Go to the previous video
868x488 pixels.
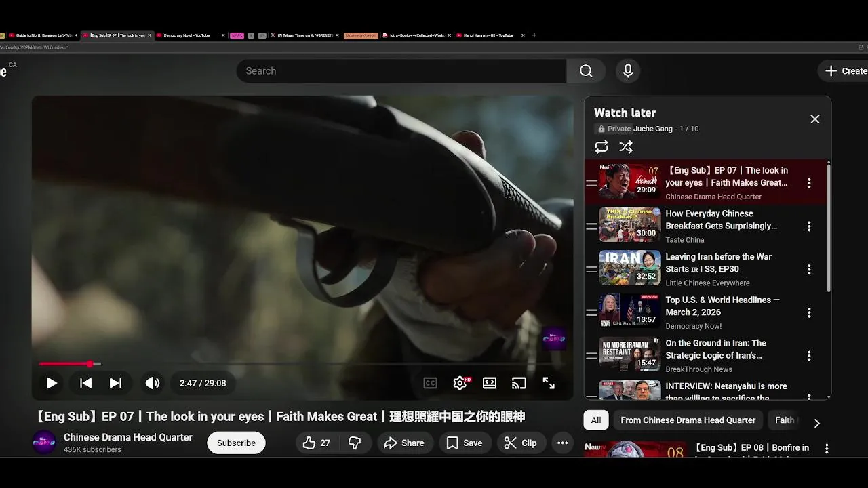click(85, 383)
